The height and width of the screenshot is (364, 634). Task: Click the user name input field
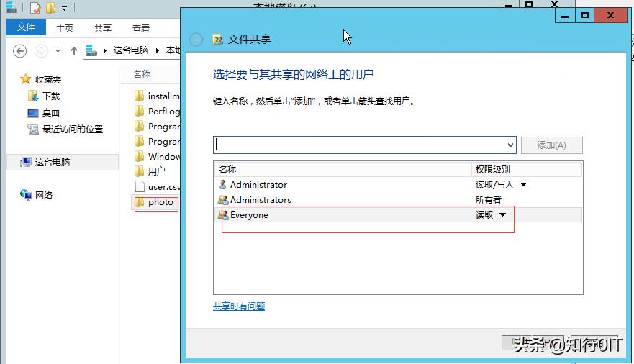point(360,145)
